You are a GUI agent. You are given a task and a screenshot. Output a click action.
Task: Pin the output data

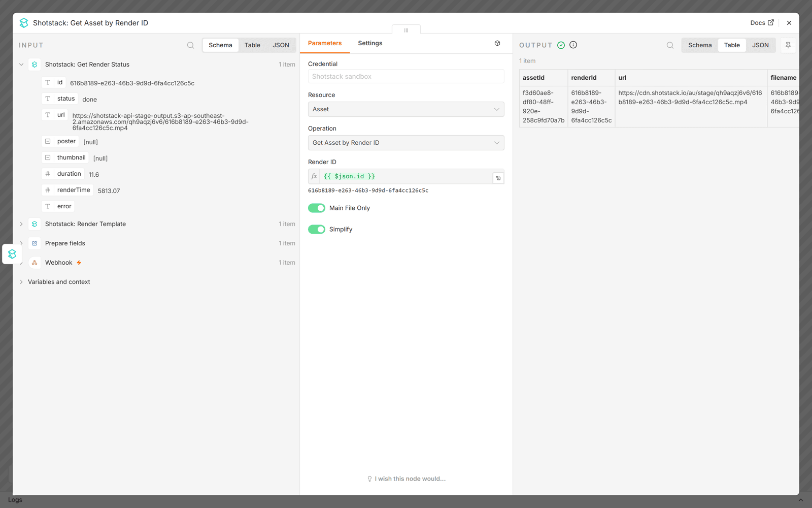click(x=788, y=45)
